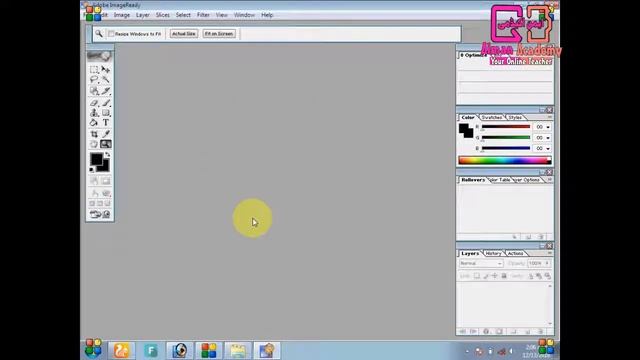The width and height of the screenshot is (640, 360).
Task: Click trash icon in Layers panel
Action: point(540,331)
